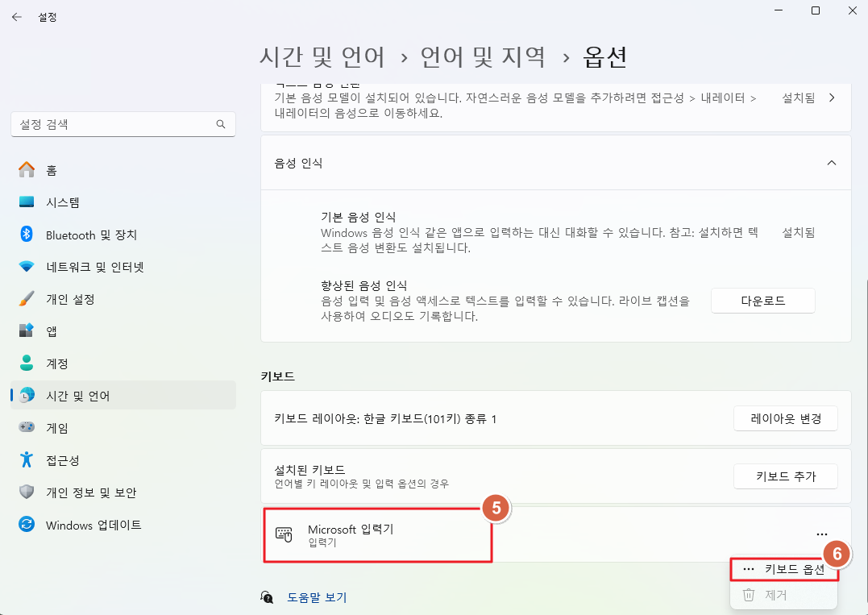Screen dimensions: 868x615
Task: Select 키보드 옵션 from the context menu
Action: [784, 569]
